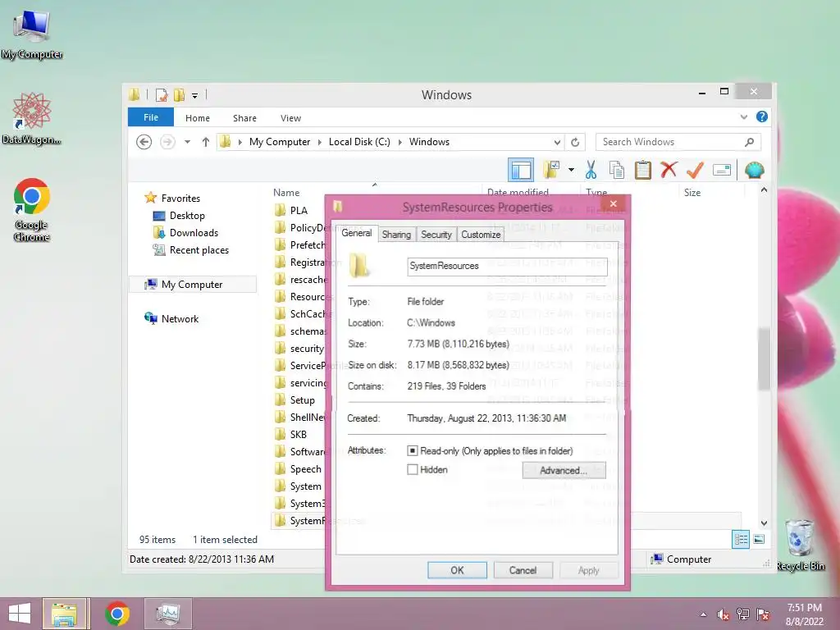Expand the Local Disk (C:) breadcrumb arrow
The width and height of the screenshot is (840, 630).
click(x=400, y=142)
